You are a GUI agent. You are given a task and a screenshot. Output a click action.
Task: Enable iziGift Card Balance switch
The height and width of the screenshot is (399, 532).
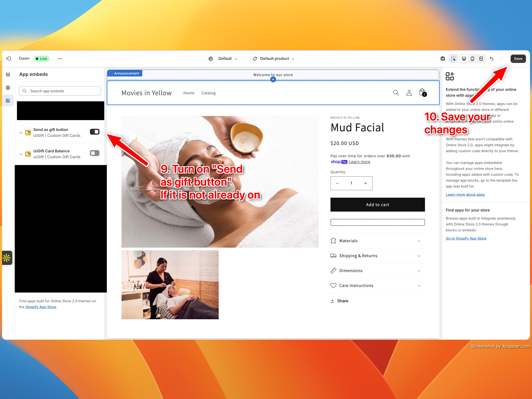(x=94, y=153)
